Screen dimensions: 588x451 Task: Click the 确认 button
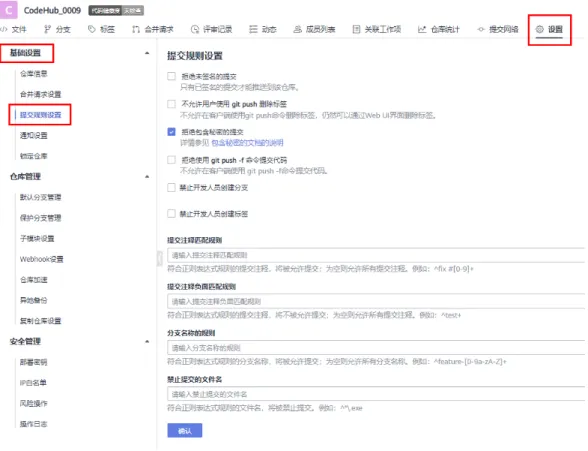click(184, 430)
